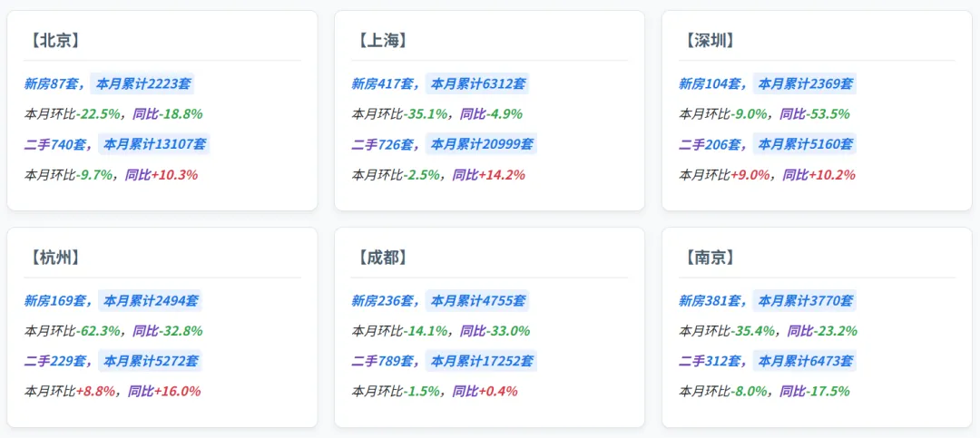Image resolution: width=980 pixels, height=438 pixels.
Task: Click 新房381套 text in 南京 card
Action: 710,300
